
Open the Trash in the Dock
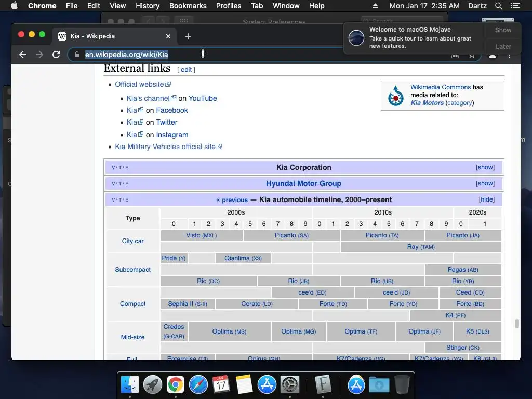pyautogui.click(x=402, y=385)
